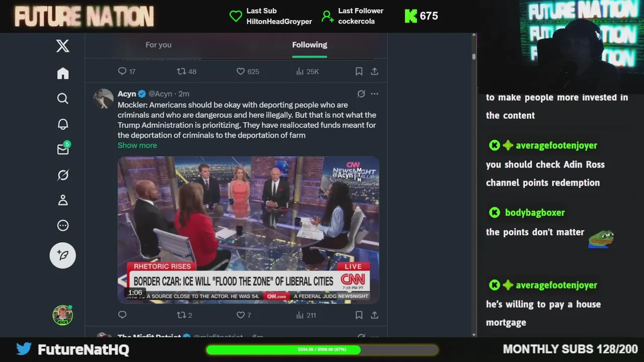644x362 pixels.
Task: Click the streamer webcam overlay
Action: pyautogui.click(x=561, y=46)
